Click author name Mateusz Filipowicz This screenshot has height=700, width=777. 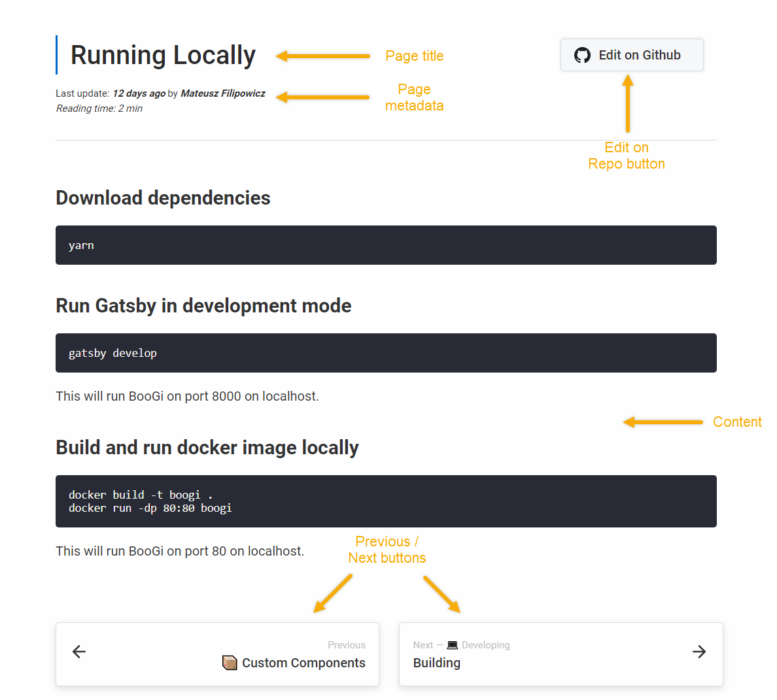223,93
